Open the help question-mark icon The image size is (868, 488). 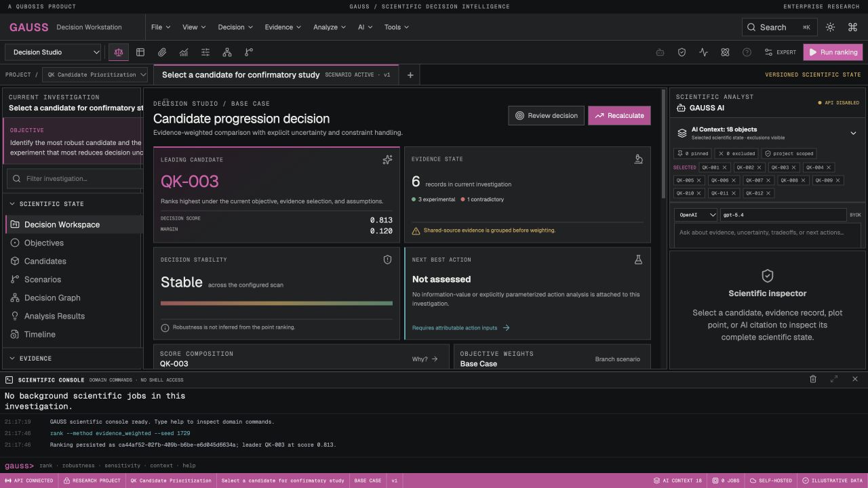point(747,52)
